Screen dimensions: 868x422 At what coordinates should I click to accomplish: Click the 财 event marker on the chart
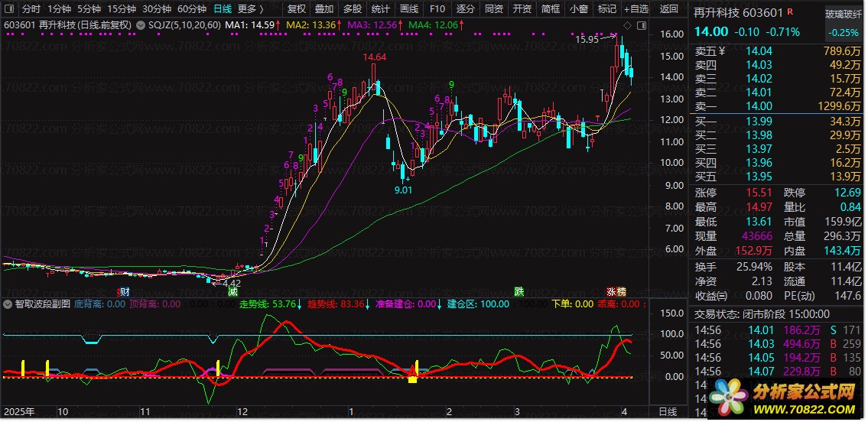click(x=124, y=292)
